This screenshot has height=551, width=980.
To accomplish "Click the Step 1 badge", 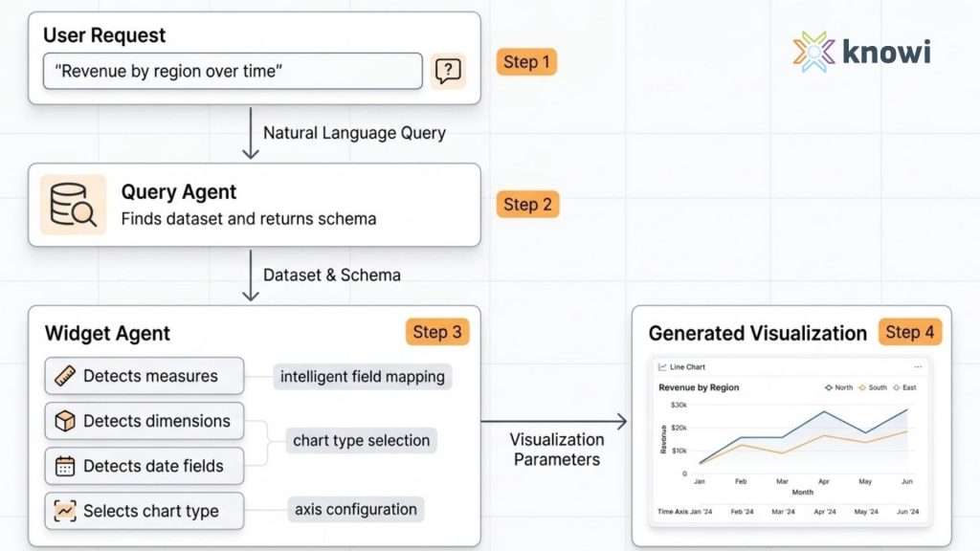I will (526, 61).
